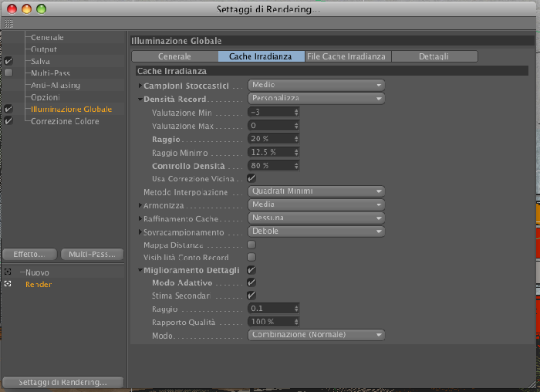Switch to the Generale tab

(x=174, y=56)
